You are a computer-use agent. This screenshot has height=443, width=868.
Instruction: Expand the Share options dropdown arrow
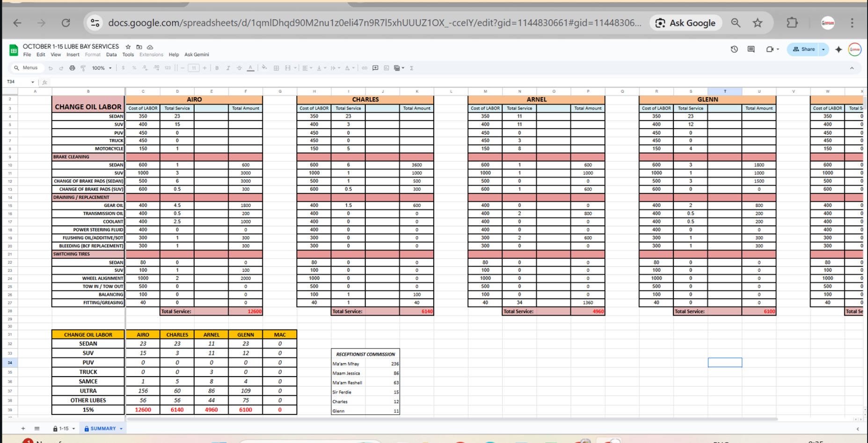(x=824, y=49)
